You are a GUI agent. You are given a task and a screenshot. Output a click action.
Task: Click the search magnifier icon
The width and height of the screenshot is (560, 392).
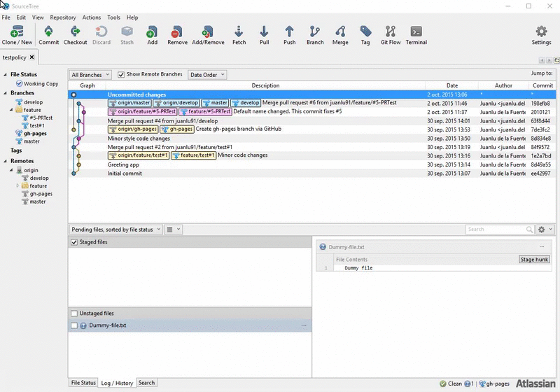tap(529, 230)
